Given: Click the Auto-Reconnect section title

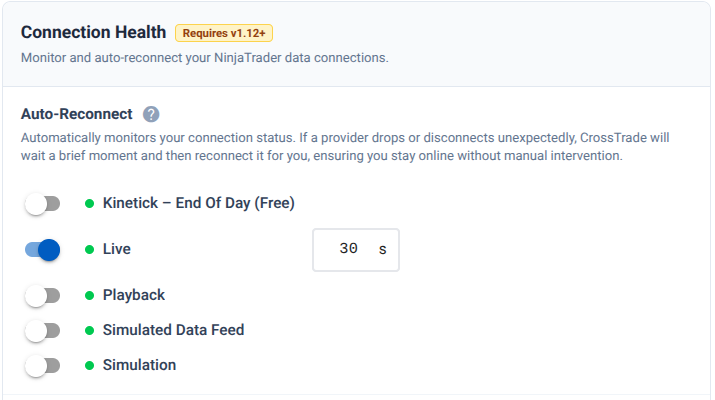Looking at the screenshot, I should click(76, 114).
